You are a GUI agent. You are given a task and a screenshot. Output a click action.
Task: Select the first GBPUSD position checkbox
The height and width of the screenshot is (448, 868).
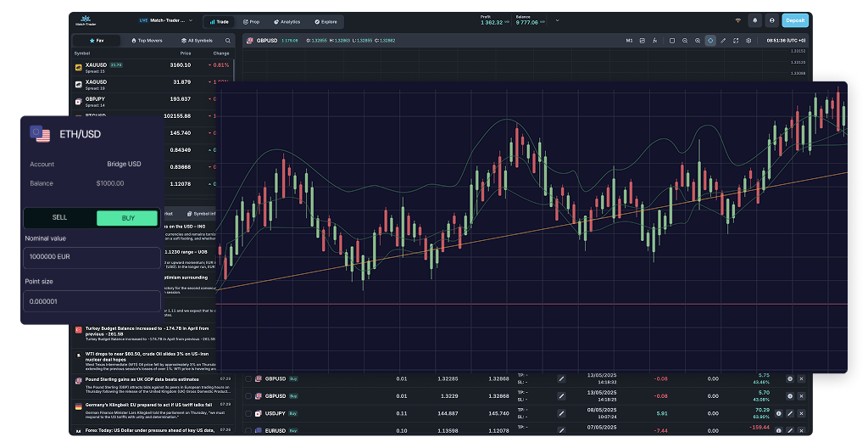point(248,378)
